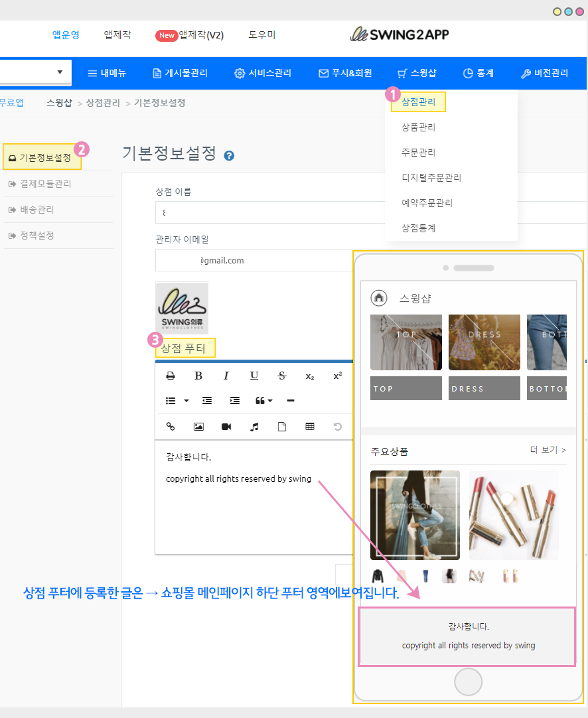The image size is (588, 718).
Task: Insert audio with the music note icon
Action: 254,427
